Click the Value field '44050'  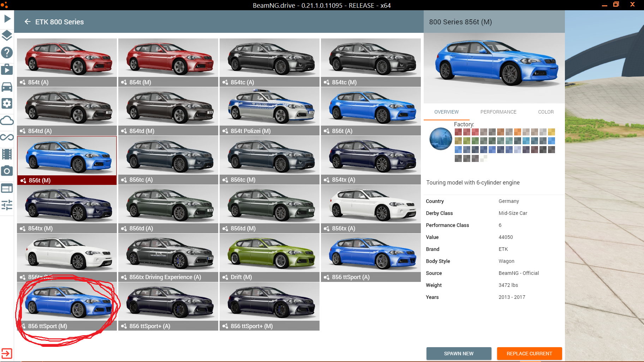pyautogui.click(x=506, y=237)
